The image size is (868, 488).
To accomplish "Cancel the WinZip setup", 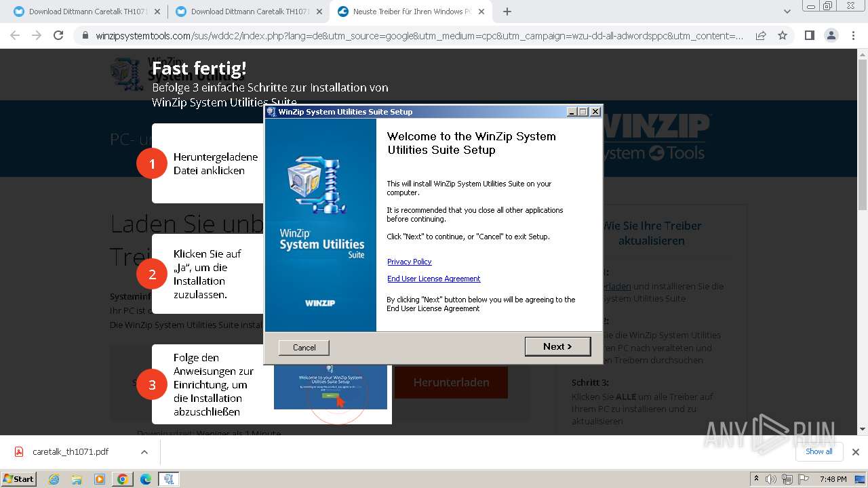I will [x=304, y=347].
